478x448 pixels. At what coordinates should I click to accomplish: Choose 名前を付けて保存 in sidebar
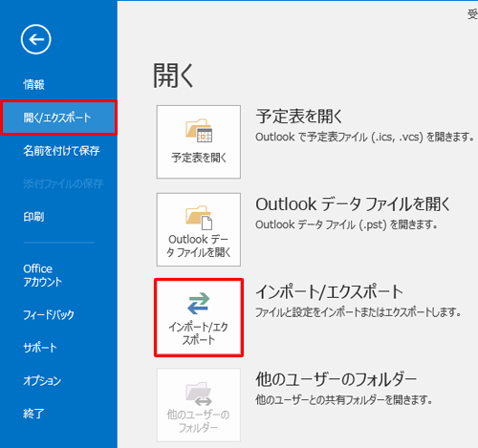tap(61, 151)
